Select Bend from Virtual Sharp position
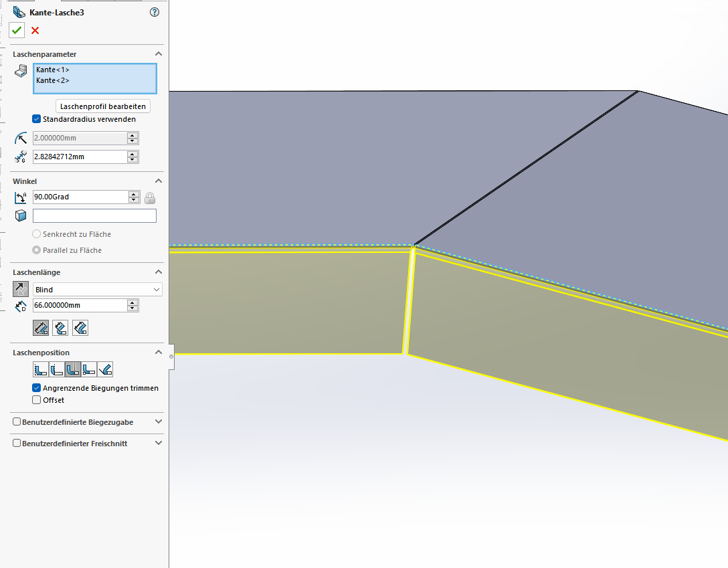 click(x=89, y=369)
